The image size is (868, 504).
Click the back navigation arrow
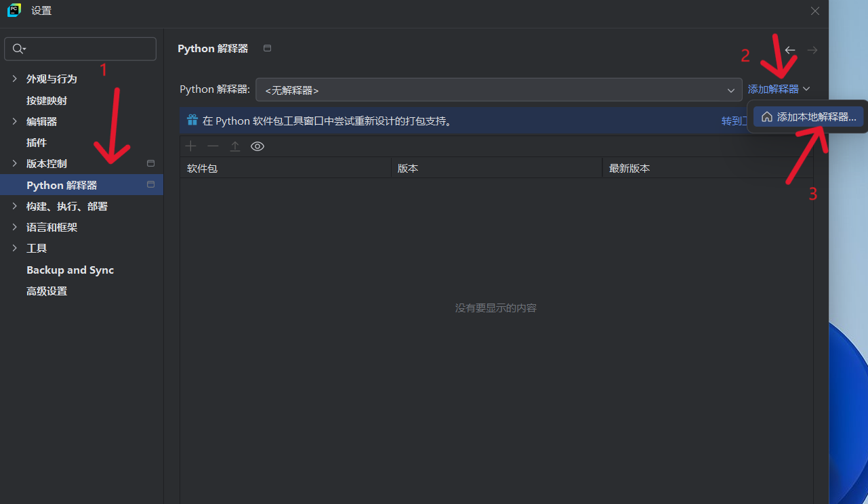790,50
